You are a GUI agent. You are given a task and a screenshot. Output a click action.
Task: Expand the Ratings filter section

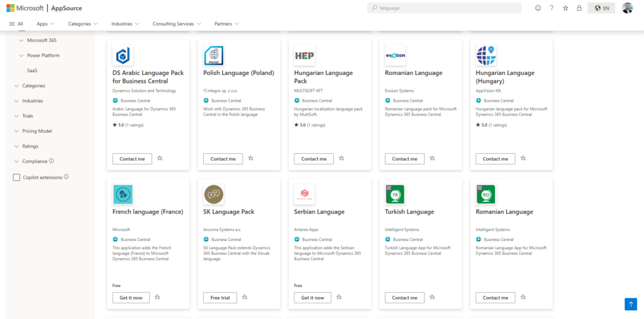(16, 146)
